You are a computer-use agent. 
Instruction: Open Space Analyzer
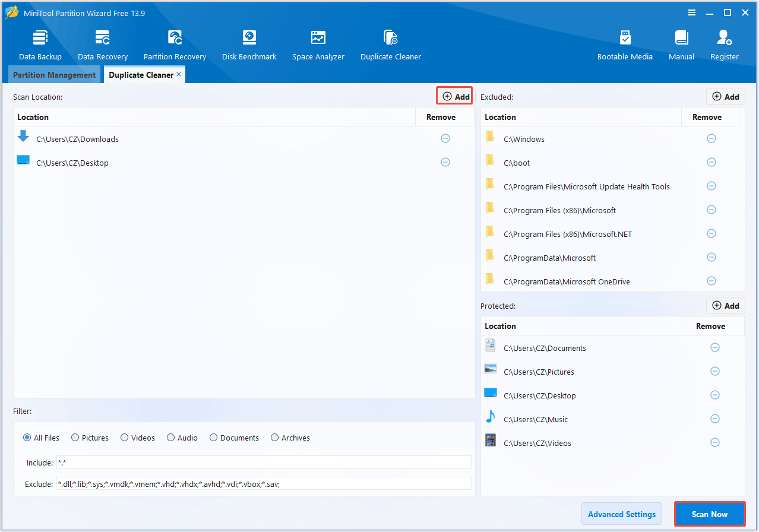pos(318,45)
